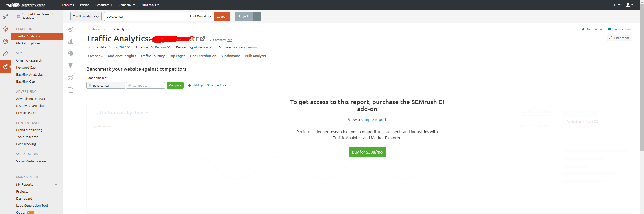
Task: Click the green Compare button
Action: tap(175, 85)
